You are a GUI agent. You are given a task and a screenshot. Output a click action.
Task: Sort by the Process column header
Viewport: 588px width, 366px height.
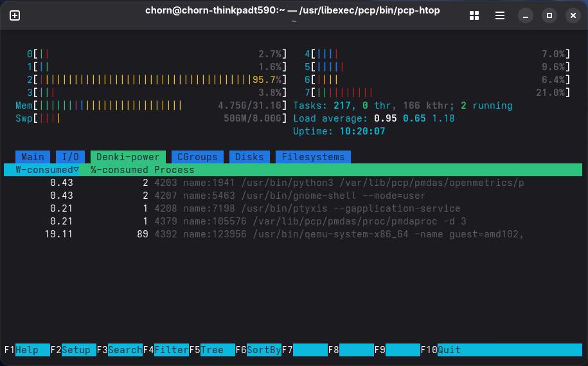[174, 170]
